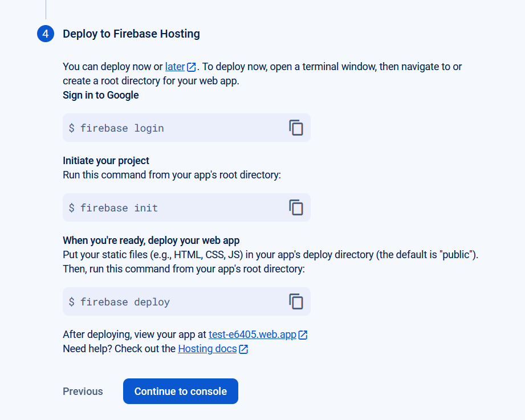
Task: Click the 'Deploy to Firebase Hosting' heading
Action: point(131,34)
